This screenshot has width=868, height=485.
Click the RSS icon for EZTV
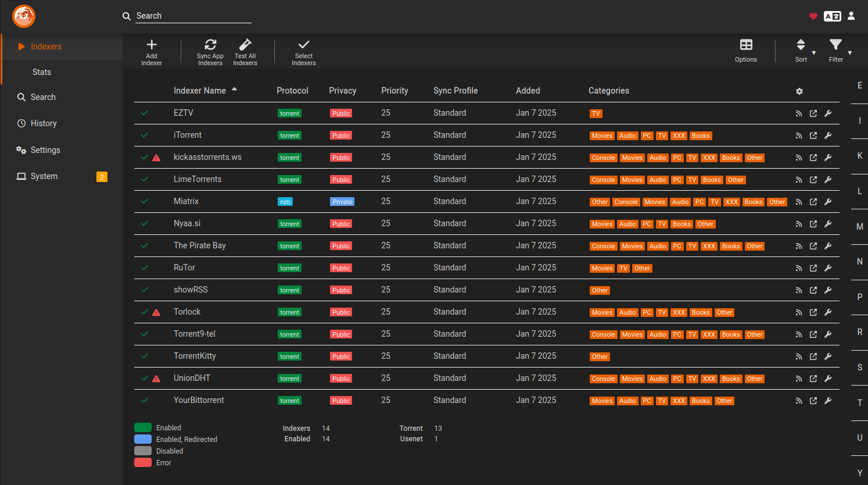tap(799, 113)
